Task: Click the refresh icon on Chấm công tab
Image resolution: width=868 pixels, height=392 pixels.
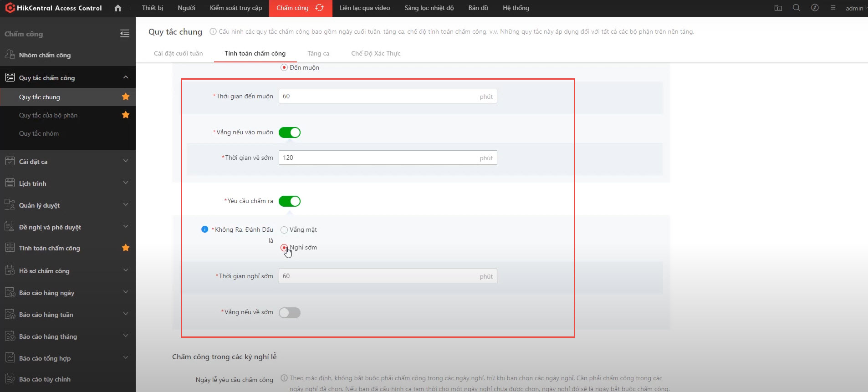Action: [320, 8]
